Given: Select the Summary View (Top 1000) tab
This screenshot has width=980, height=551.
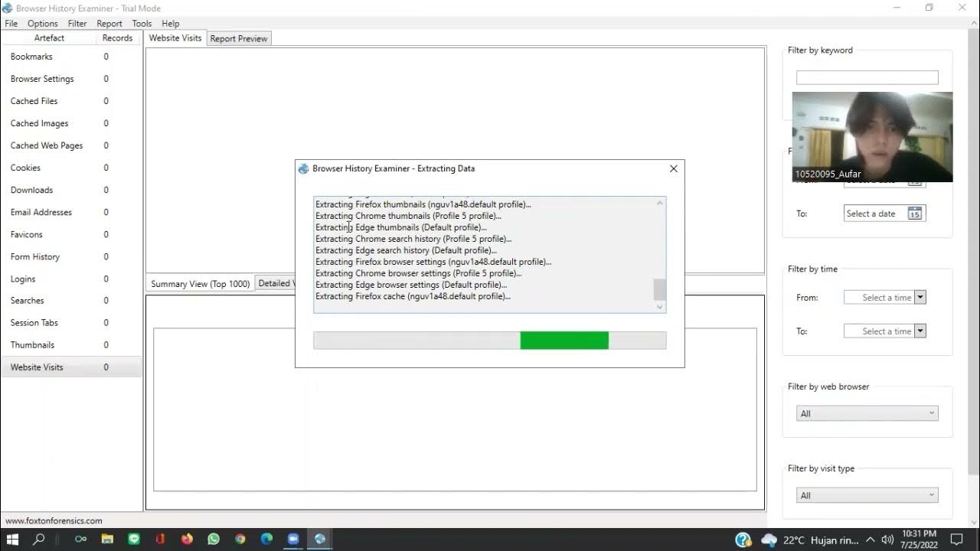Looking at the screenshot, I should coord(200,283).
